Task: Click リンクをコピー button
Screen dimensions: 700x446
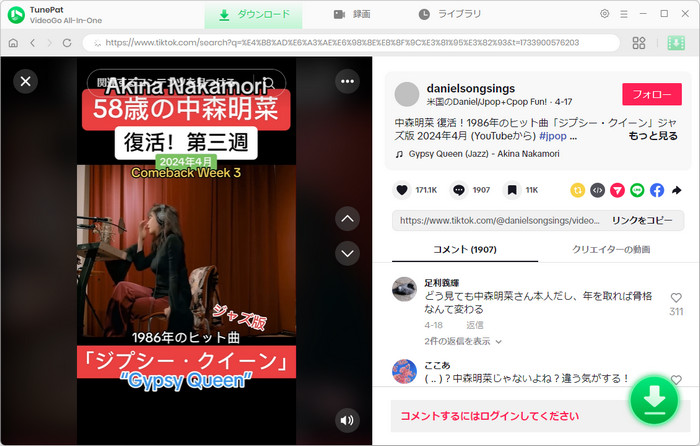Action: point(642,221)
